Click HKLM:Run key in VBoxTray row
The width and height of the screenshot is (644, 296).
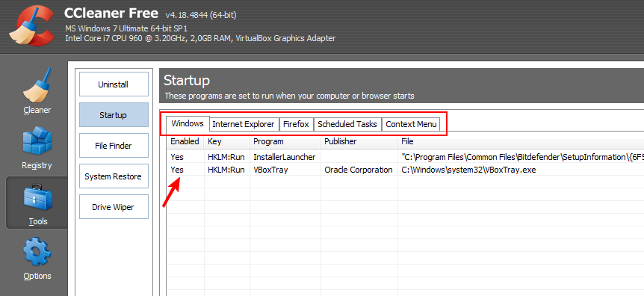226,170
